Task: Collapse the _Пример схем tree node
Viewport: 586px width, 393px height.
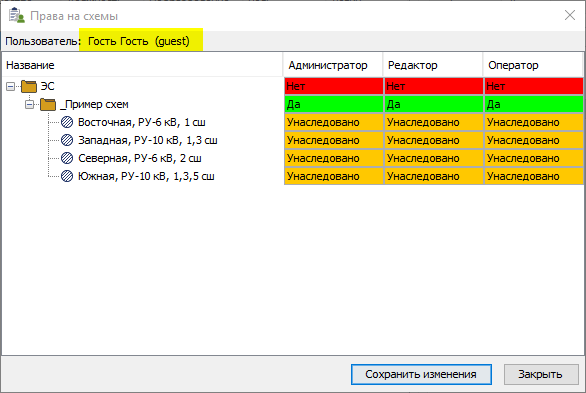Action: tap(30, 105)
